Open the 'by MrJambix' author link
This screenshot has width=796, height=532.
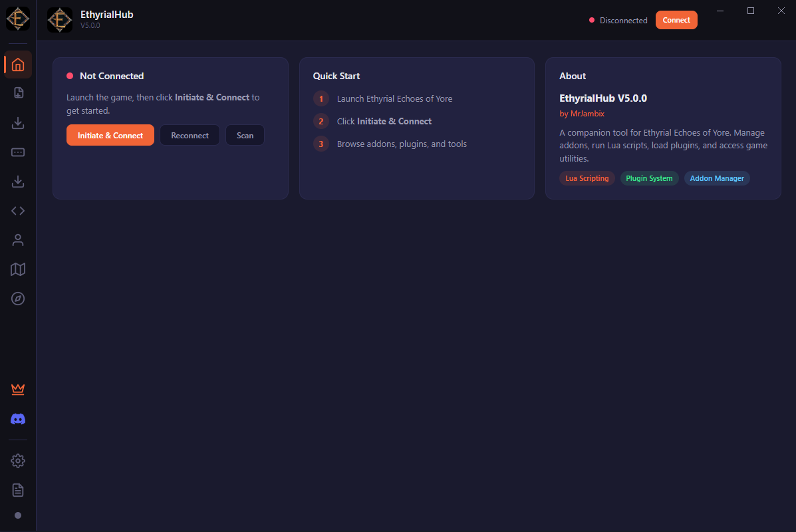point(582,114)
